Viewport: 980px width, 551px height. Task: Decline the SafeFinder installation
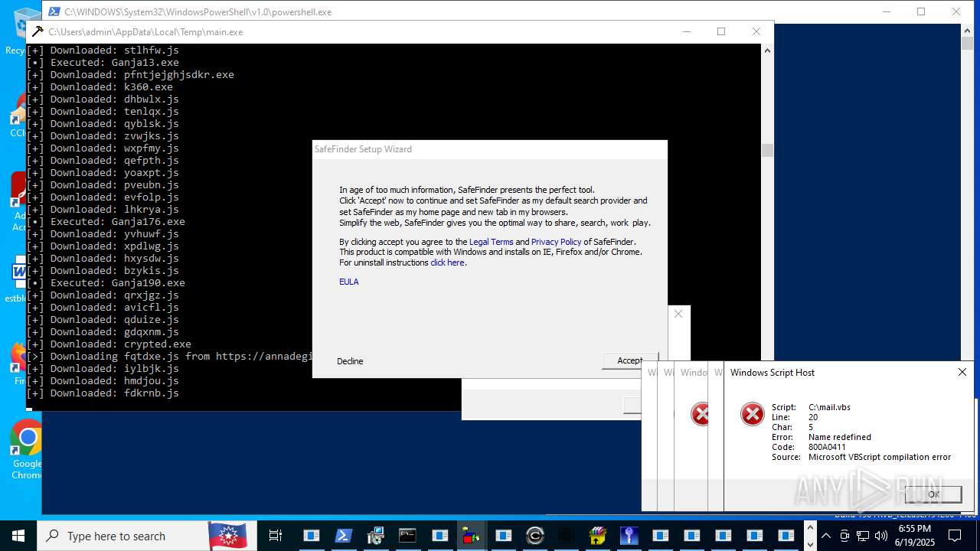pyautogui.click(x=350, y=361)
